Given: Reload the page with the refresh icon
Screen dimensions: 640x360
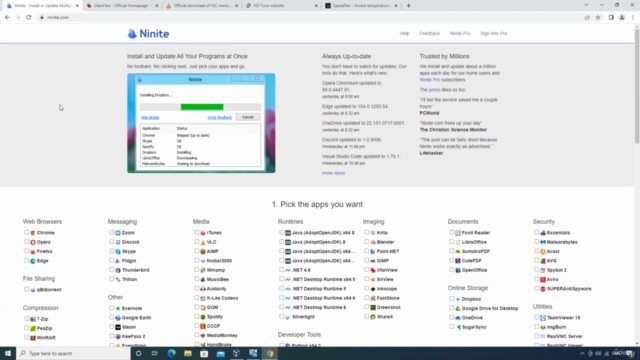Looking at the screenshot, I should 29,18.
